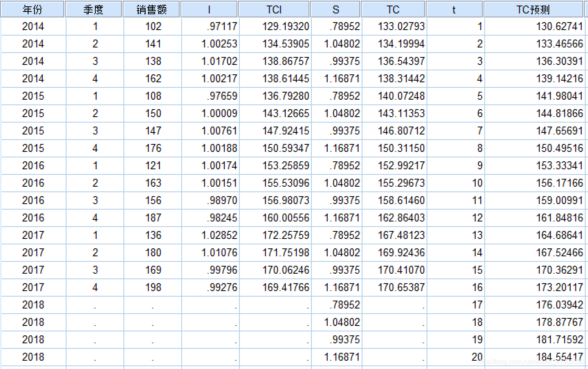Click t cell with value 10
Viewport: 588px width, 369px height.
click(x=456, y=183)
